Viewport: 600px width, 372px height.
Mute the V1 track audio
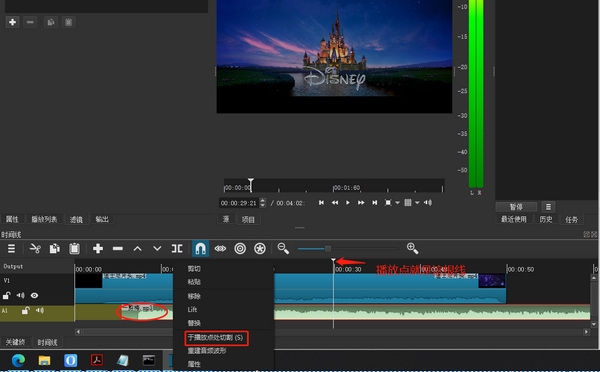21,295
